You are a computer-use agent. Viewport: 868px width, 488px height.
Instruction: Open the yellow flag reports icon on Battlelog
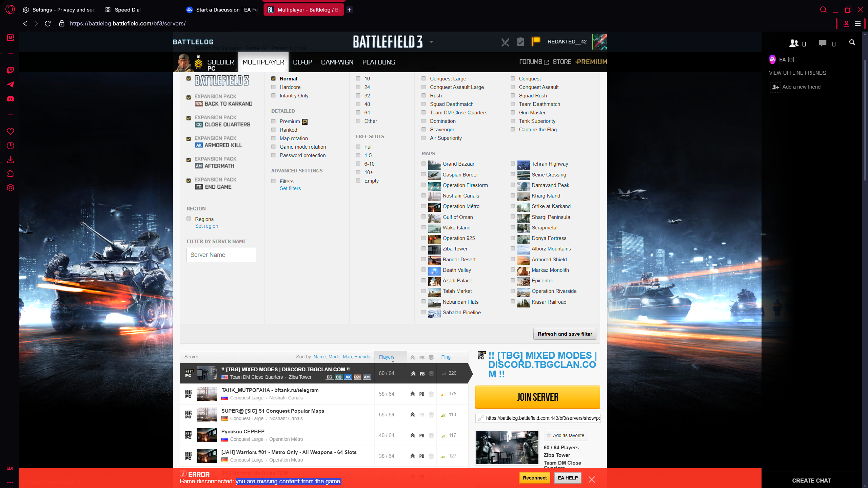point(535,42)
